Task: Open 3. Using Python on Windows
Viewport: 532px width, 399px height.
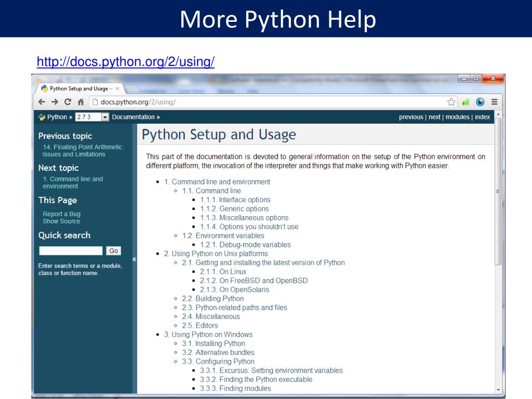Action: pyautogui.click(x=208, y=335)
